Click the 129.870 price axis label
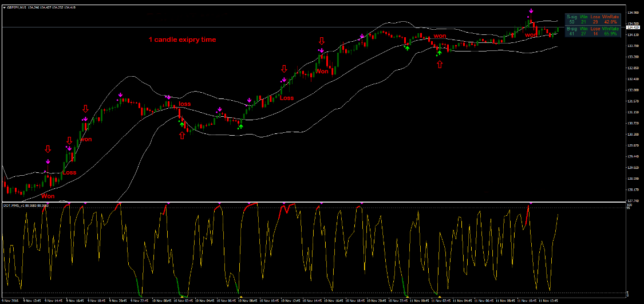 pyautogui.click(x=633, y=145)
